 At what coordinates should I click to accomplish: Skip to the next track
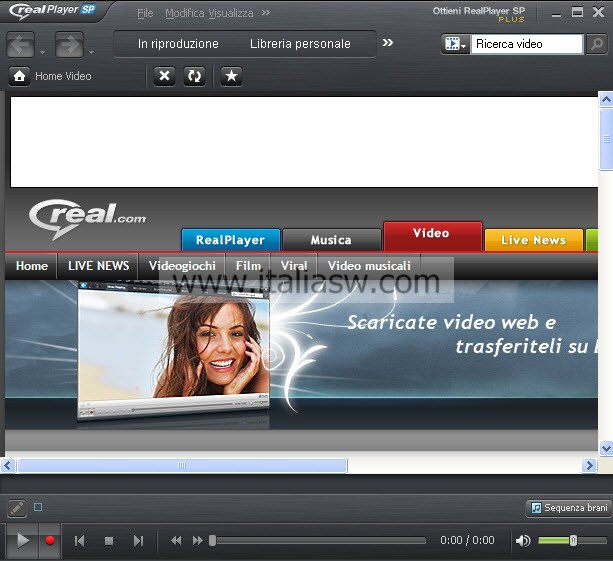[x=138, y=541]
